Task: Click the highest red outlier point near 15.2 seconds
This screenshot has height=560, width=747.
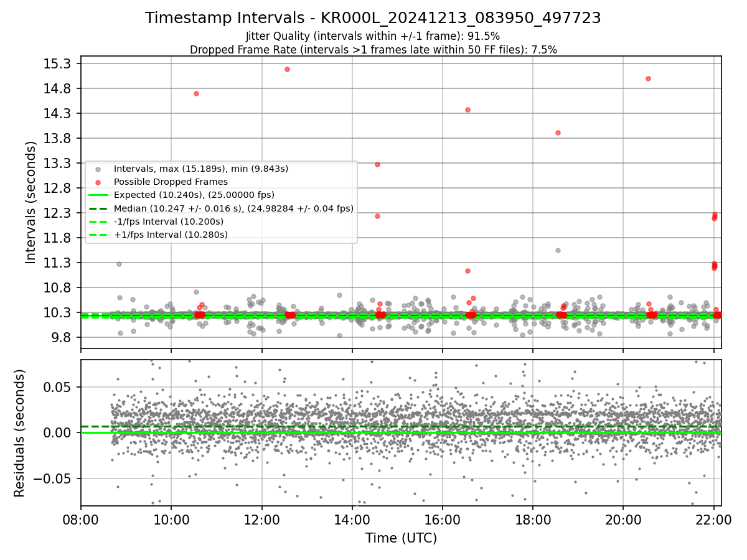Action: tap(287, 69)
